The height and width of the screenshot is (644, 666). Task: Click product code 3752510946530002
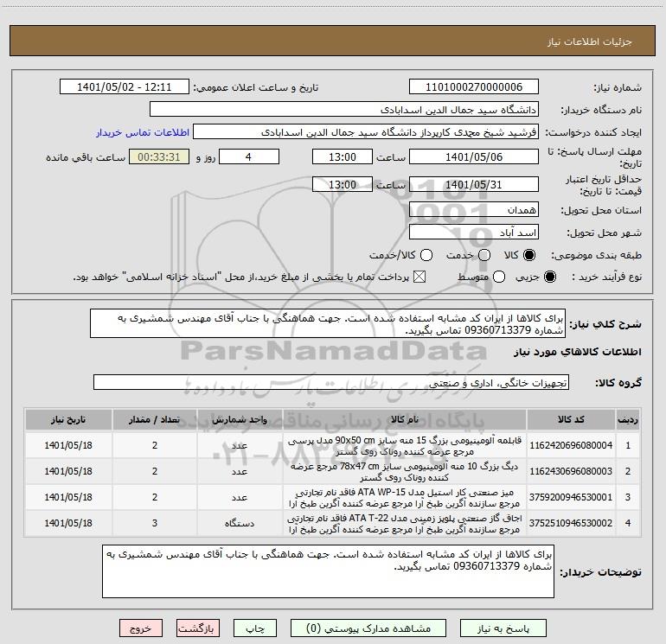pyautogui.click(x=571, y=523)
